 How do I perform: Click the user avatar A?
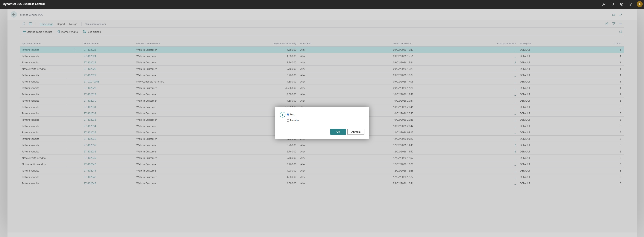click(x=639, y=4)
